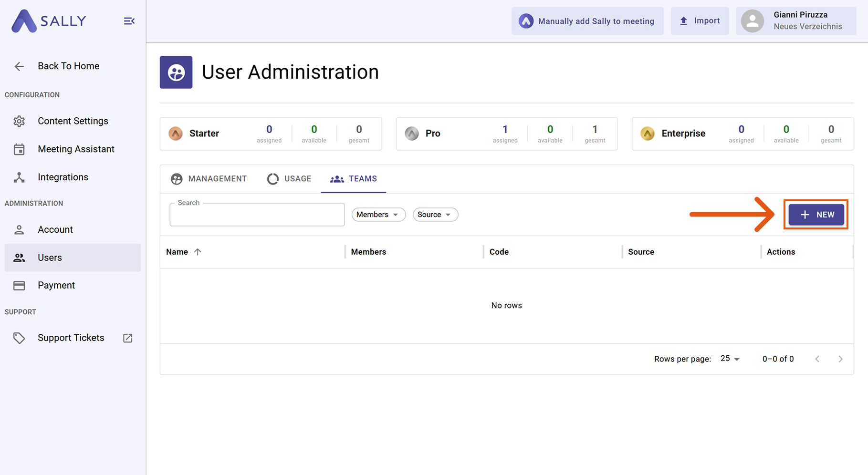Screen dimensions: 868x475
Task: Go to next page of table rows
Action: point(840,359)
